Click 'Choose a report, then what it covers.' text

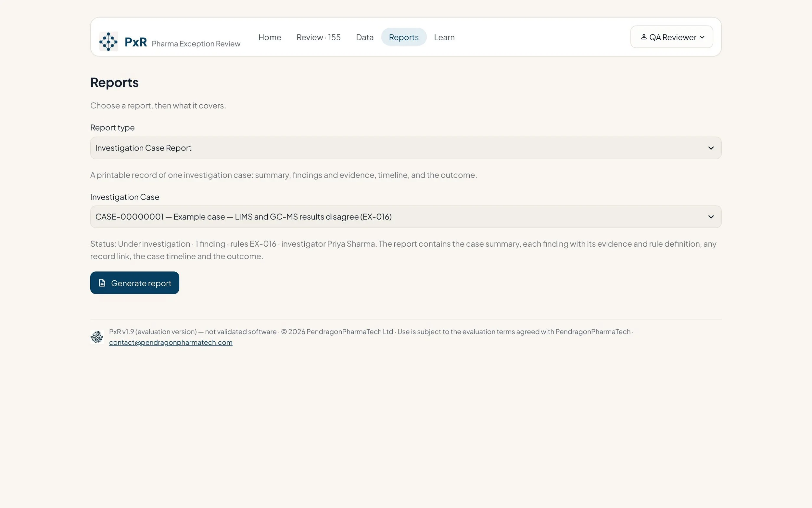[x=158, y=106]
